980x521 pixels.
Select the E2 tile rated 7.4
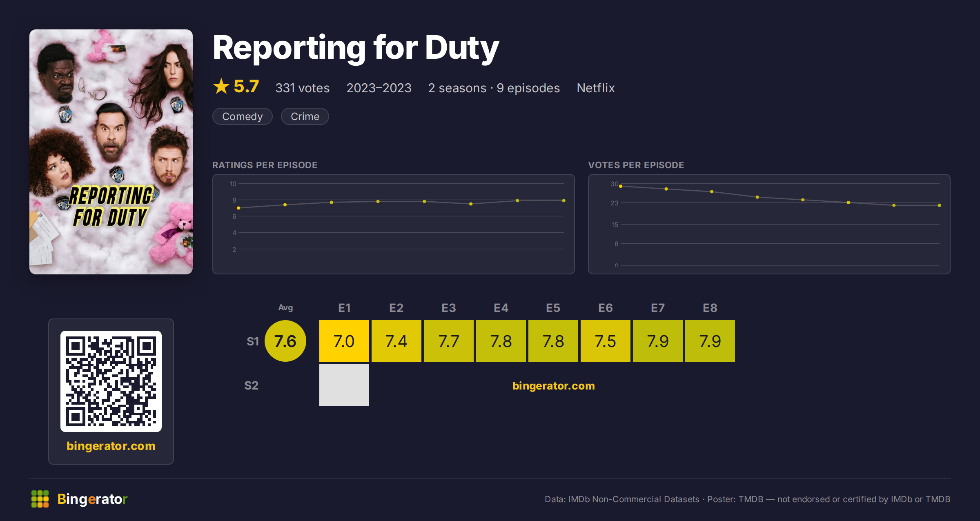396,341
